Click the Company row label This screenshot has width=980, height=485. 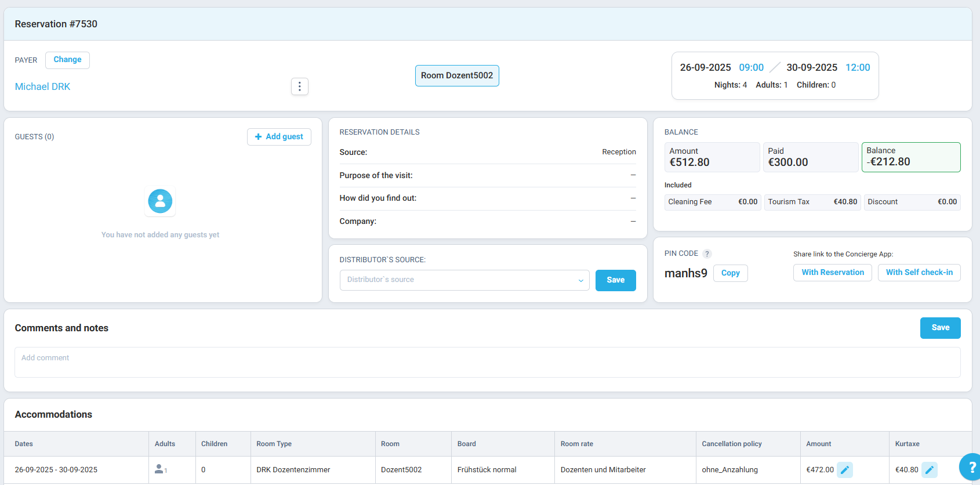click(358, 221)
